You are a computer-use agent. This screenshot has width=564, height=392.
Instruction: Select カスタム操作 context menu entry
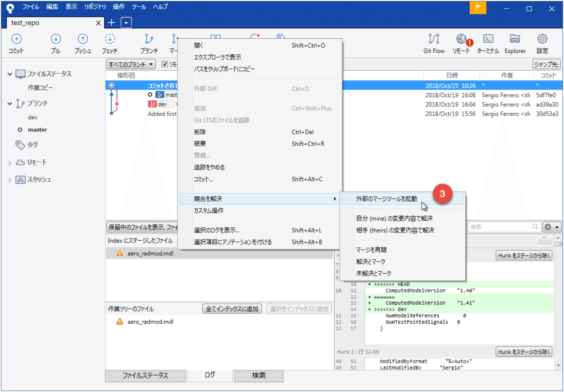click(259, 210)
